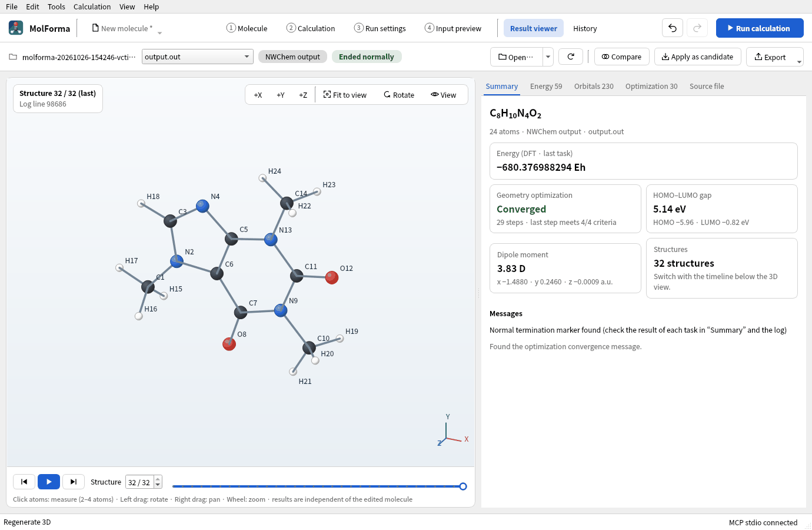Click the folder icon beside the job name

point(13,57)
